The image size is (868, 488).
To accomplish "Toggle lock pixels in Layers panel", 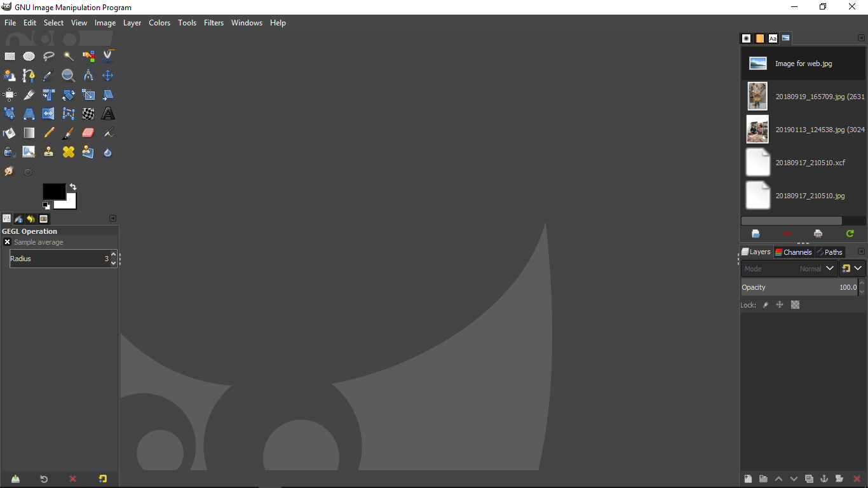I will (x=766, y=305).
